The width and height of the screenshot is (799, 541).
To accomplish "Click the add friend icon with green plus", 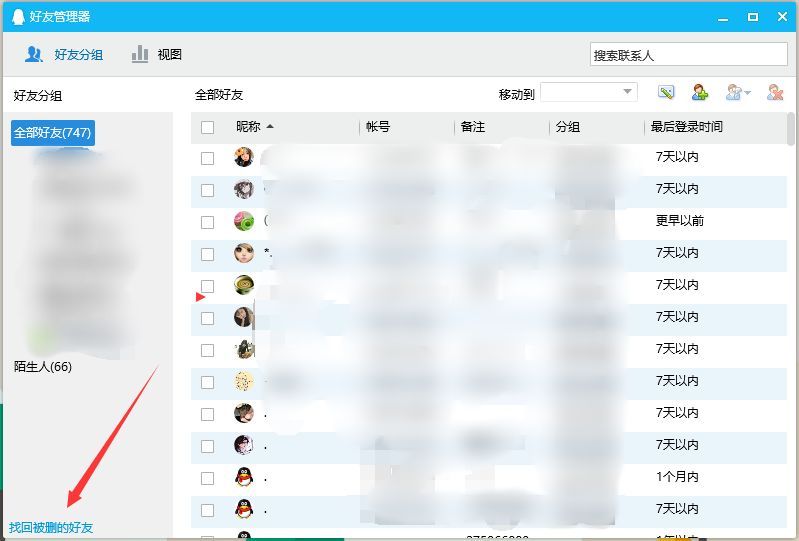I will [x=700, y=92].
